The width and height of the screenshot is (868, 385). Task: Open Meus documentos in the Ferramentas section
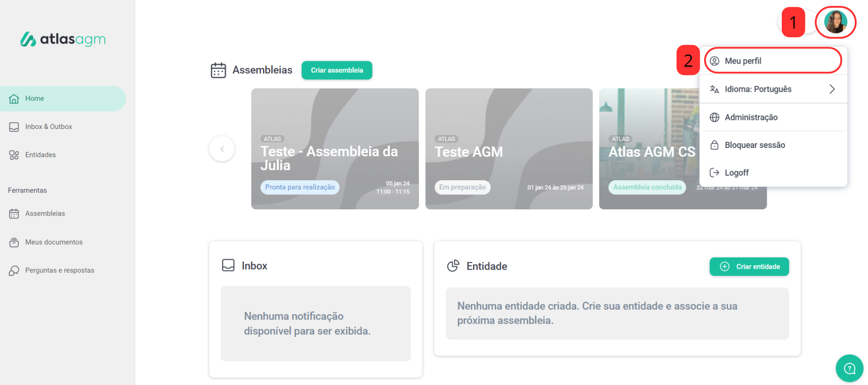point(54,242)
